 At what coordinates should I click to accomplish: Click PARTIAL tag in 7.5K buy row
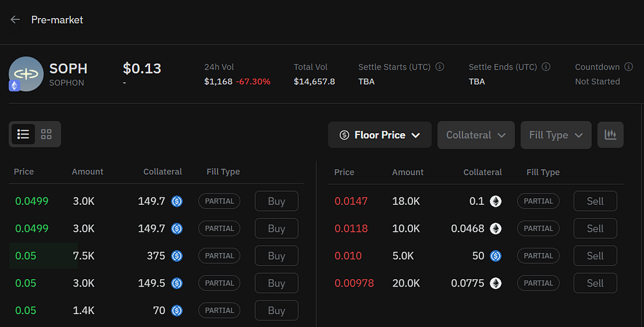[x=220, y=256]
